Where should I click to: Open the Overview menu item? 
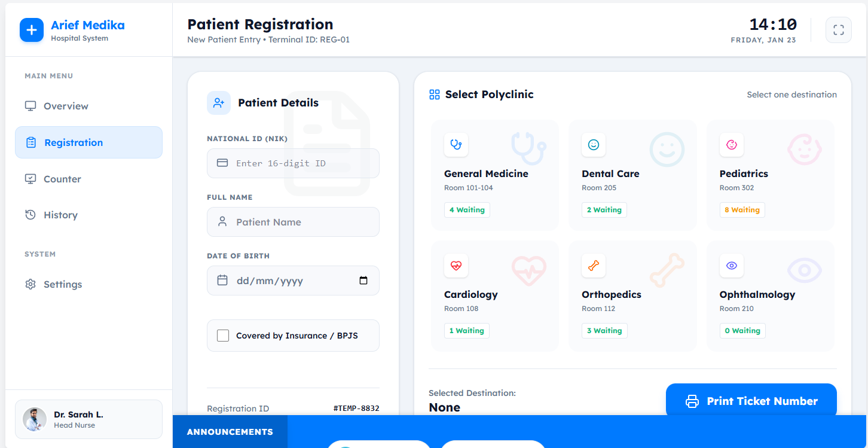pos(66,106)
